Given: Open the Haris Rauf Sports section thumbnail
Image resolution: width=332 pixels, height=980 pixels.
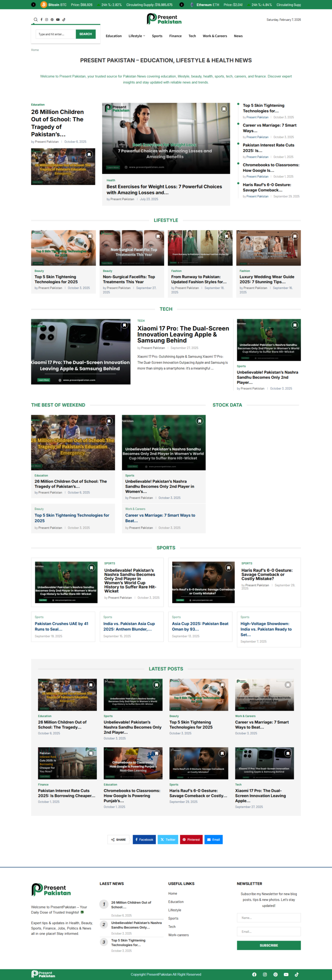Looking at the screenshot, I should click(x=203, y=582).
